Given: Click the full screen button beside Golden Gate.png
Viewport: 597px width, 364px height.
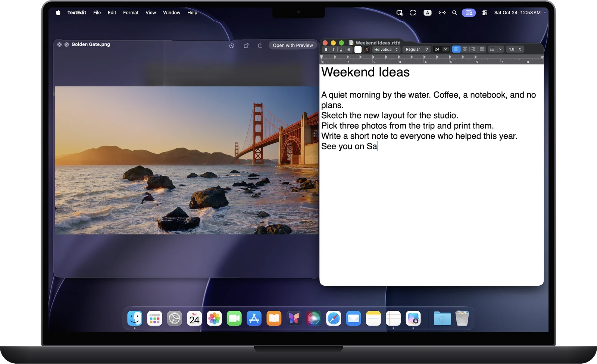Looking at the screenshot, I should [66, 44].
